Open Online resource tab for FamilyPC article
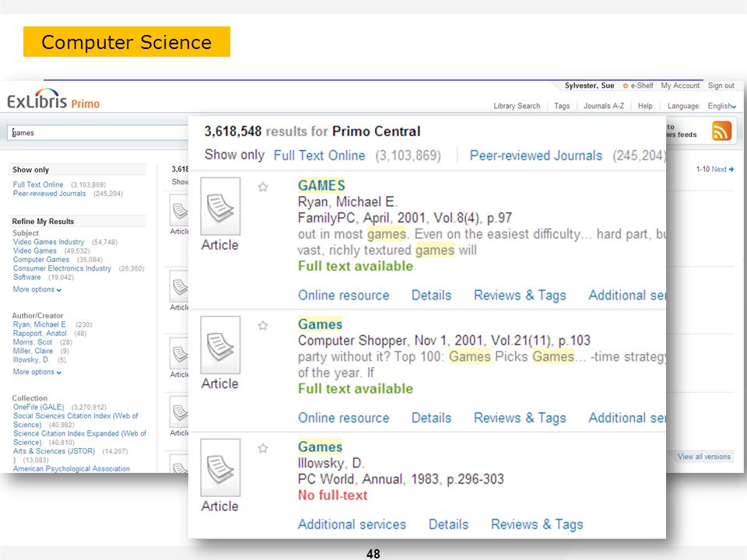 (x=343, y=296)
